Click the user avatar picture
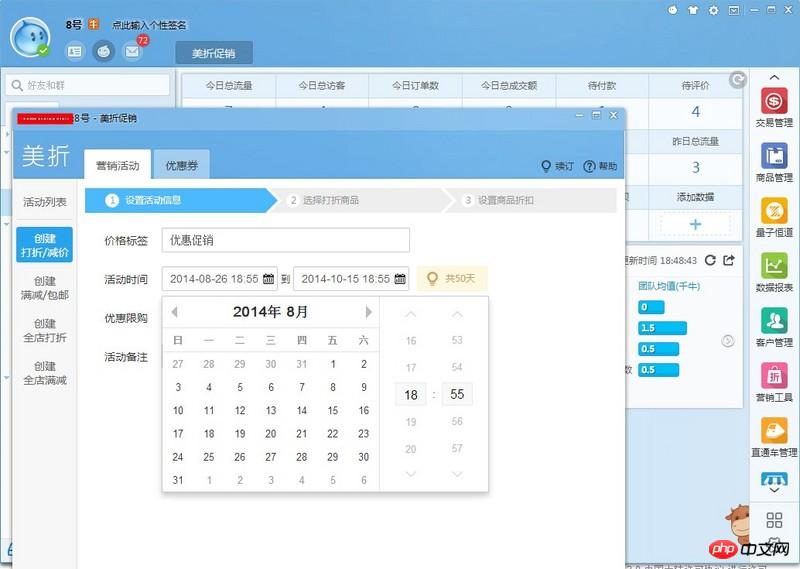The image size is (800, 569). tap(31, 37)
